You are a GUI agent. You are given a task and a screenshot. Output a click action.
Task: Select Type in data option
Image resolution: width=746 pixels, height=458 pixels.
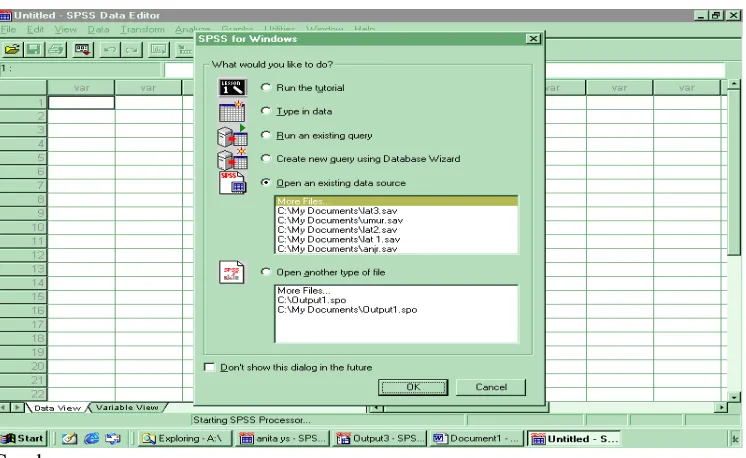tap(266, 111)
